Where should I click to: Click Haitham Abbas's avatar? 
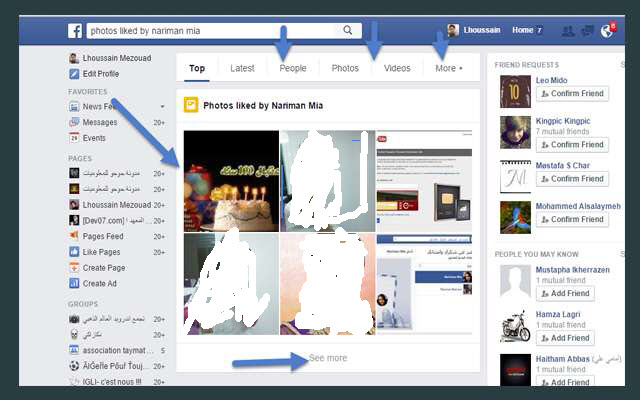point(515,370)
